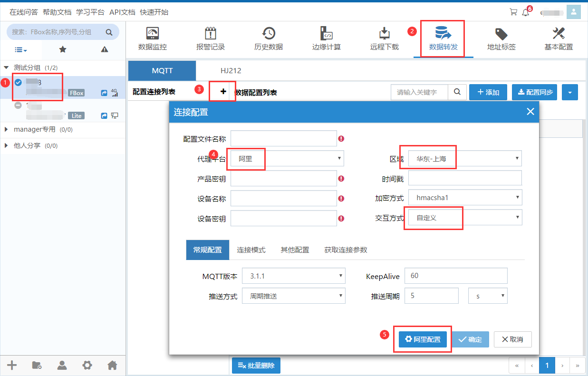Screen dimensions: 588x376
Task: Click the 取消 cancel button
Action: click(512, 339)
